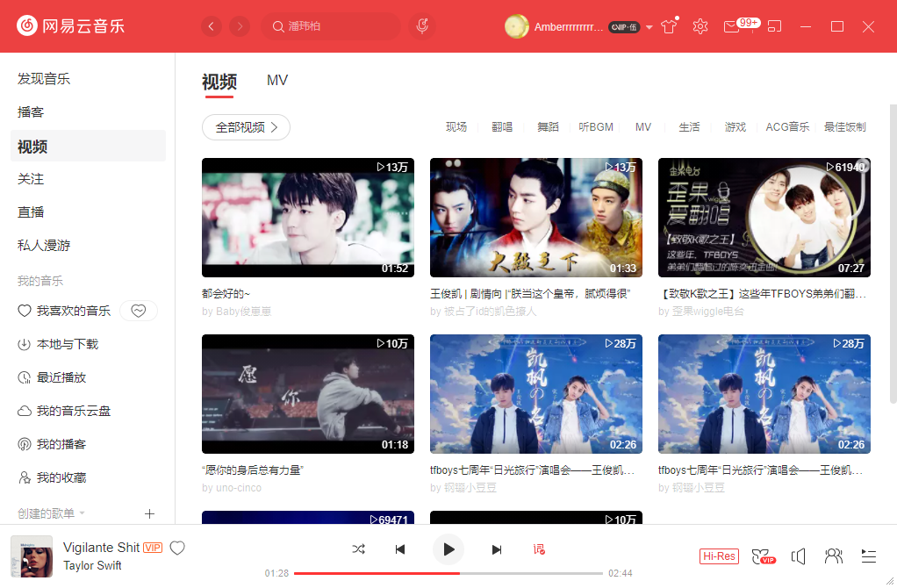Viewport: 897px width, 588px height.
Task: Open 最近播放 list
Action: (52, 377)
